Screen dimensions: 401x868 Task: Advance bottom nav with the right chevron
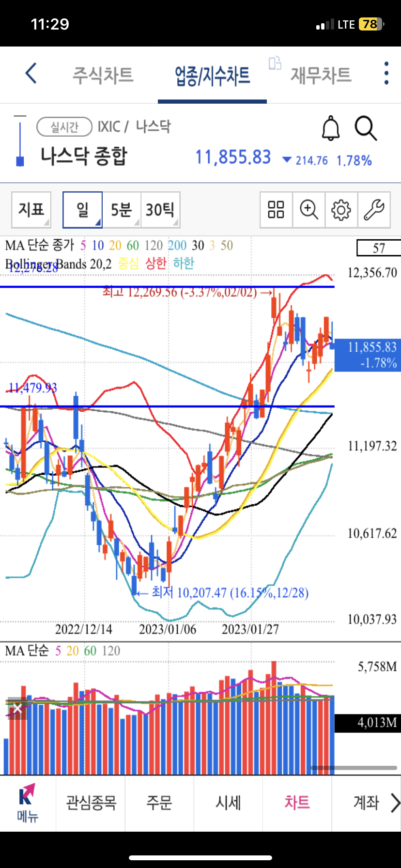395,803
